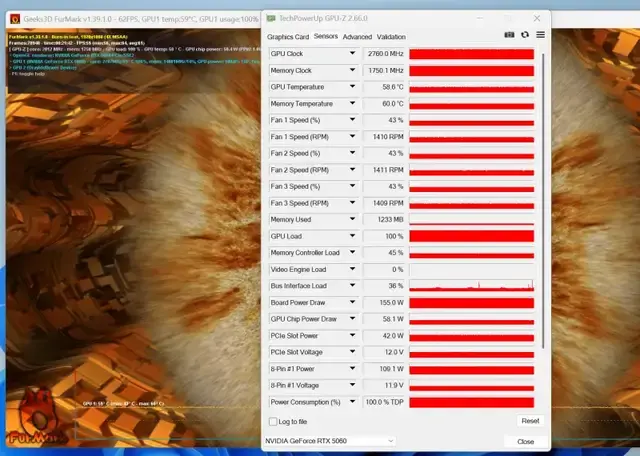Click the GPU Load red history graph

click(471, 236)
